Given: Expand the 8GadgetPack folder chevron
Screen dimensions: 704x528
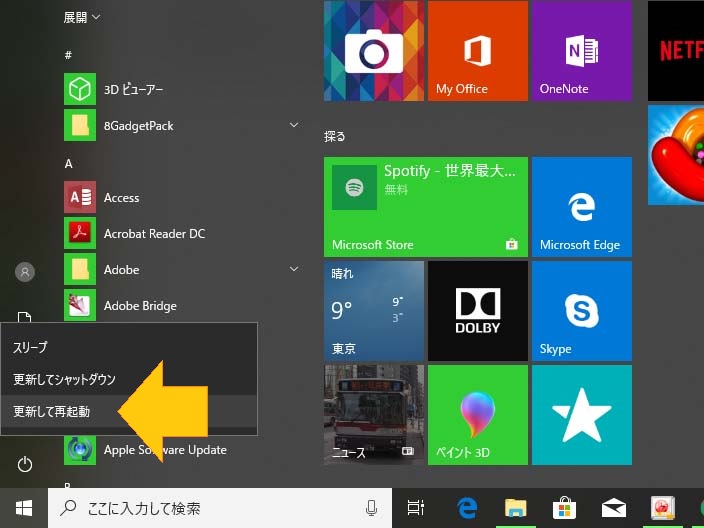Looking at the screenshot, I should [294, 125].
